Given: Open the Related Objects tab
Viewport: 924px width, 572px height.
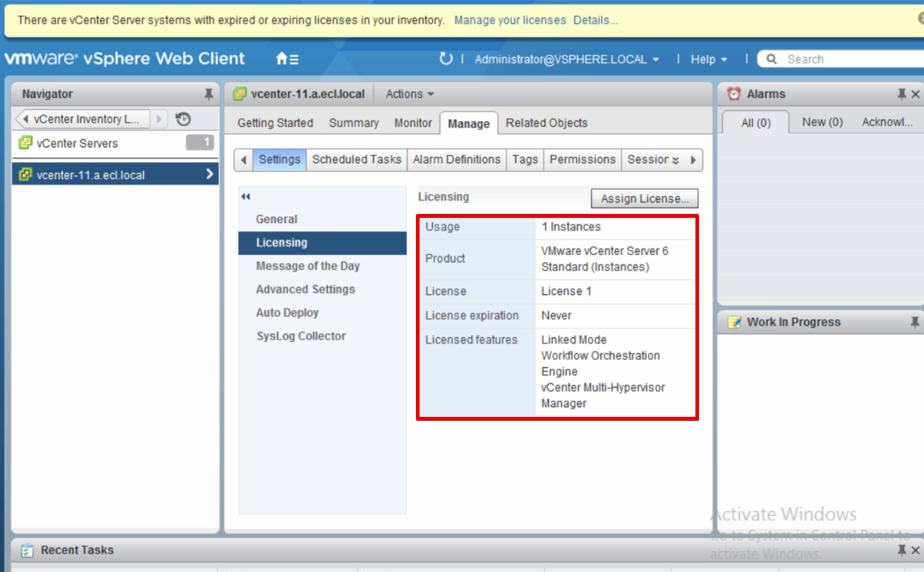Looking at the screenshot, I should 547,123.
